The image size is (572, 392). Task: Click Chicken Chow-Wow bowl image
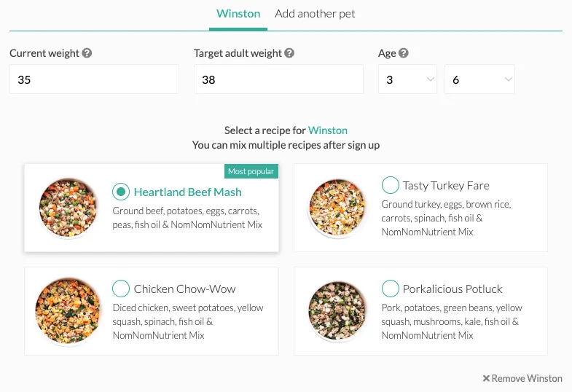[68, 310]
